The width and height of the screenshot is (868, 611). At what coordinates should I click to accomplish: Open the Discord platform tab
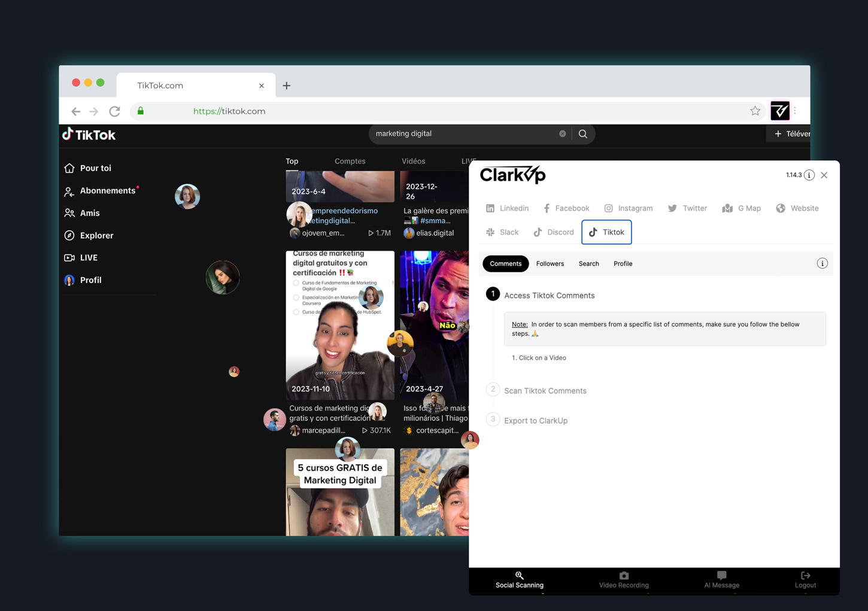554,232
